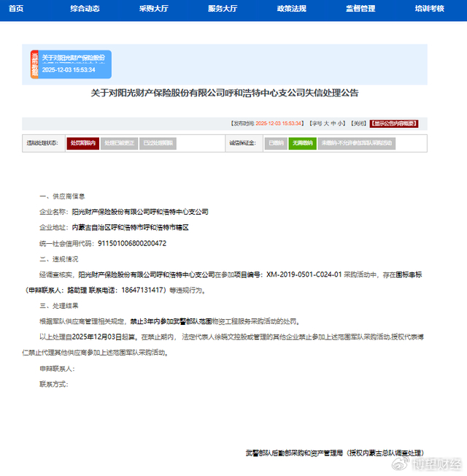Set font size to 小 (small)
Screen dimensions: 467x476
click(x=340, y=123)
